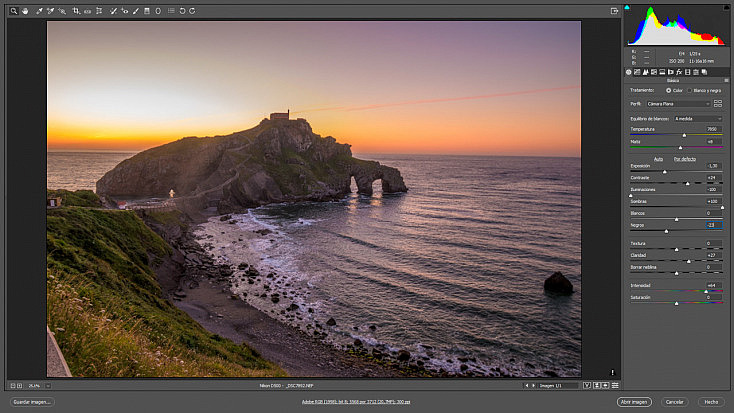Pick the White Balance eyedropper tool
This screenshot has height=413, width=734.
pos(39,11)
